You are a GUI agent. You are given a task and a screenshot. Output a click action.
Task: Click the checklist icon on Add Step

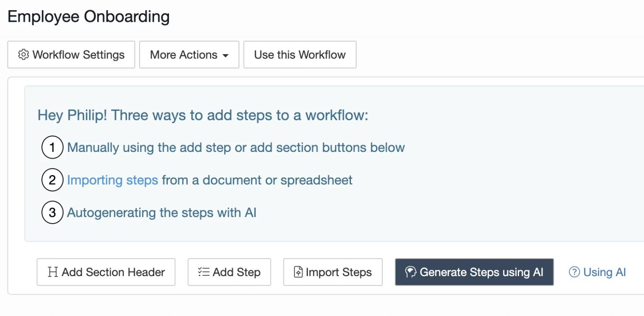tap(204, 272)
